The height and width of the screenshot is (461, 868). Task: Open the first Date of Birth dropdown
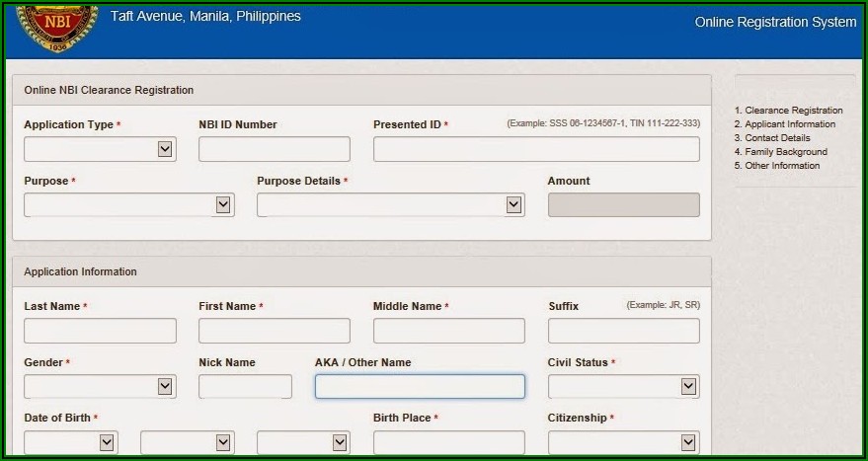pyautogui.click(x=71, y=442)
